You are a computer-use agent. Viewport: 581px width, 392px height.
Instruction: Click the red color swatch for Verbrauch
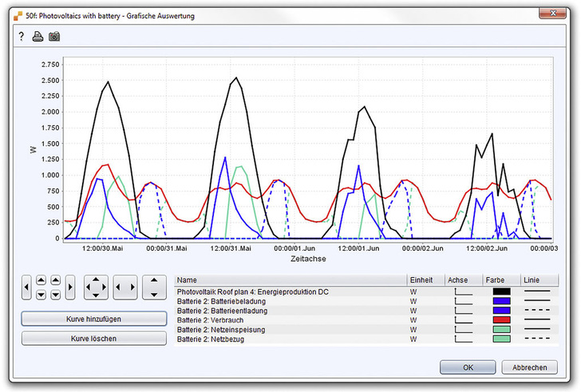pyautogui.click(x=501, y=320)
